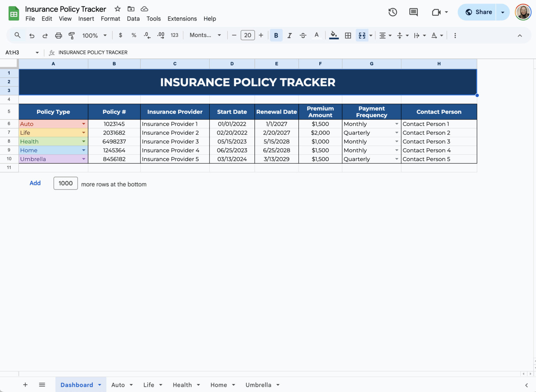Screen dimensions: 536x392
Task: Click the 1000 rows input field
Action: pyautogui.click(x=66, y=183)
